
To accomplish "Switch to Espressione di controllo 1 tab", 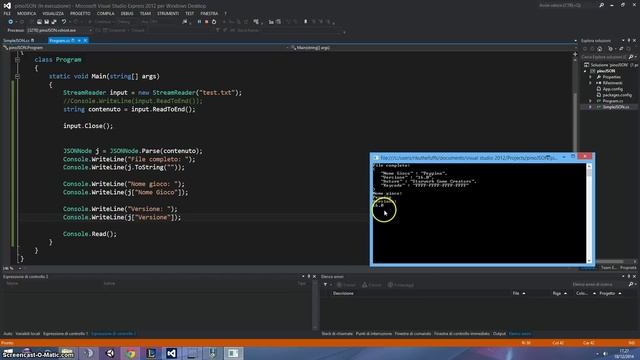I will click(x=65, y=334).
